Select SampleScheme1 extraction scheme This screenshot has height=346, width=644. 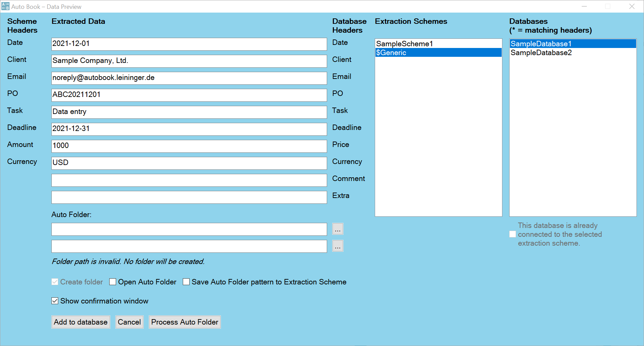pyautogui.click(x=404, y=44)
